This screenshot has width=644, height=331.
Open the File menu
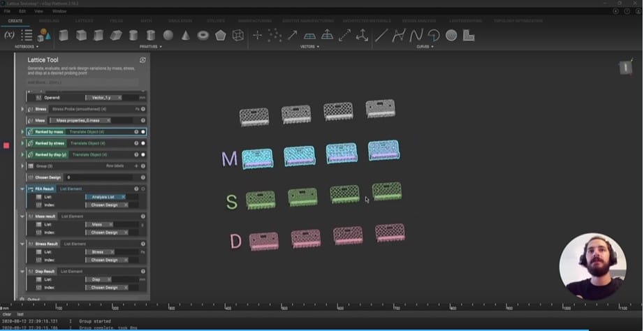pyautogui.click(x=7, y=11)
